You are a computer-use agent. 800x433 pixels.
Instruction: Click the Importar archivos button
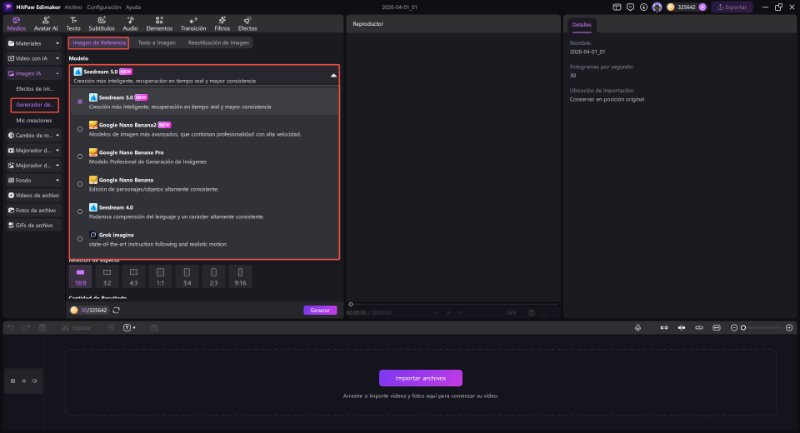pyautogui.click(x=420, y=378)
